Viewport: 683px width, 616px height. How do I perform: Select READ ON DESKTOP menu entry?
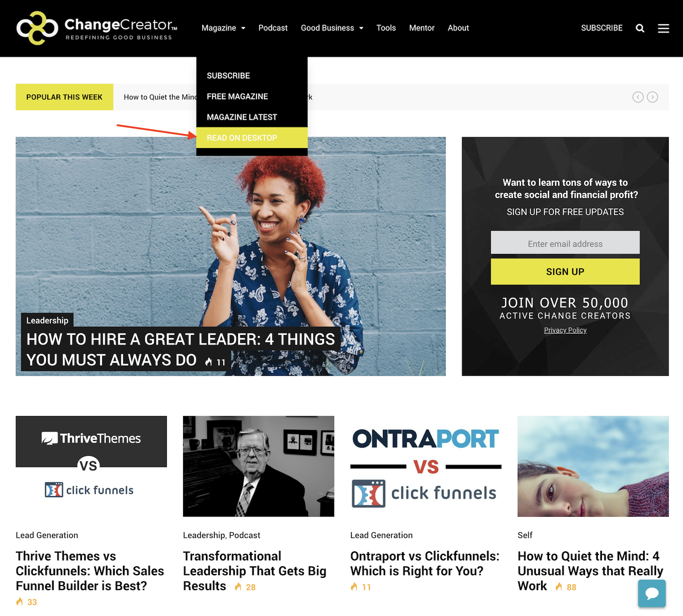click(252, 138)
